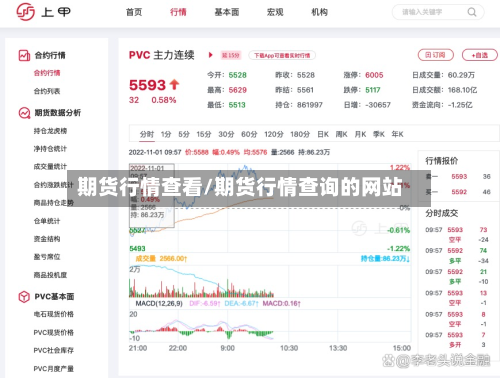500x378 pixels.
Task: Open 资金结构 in sidebar
Action: coord(47,239)
